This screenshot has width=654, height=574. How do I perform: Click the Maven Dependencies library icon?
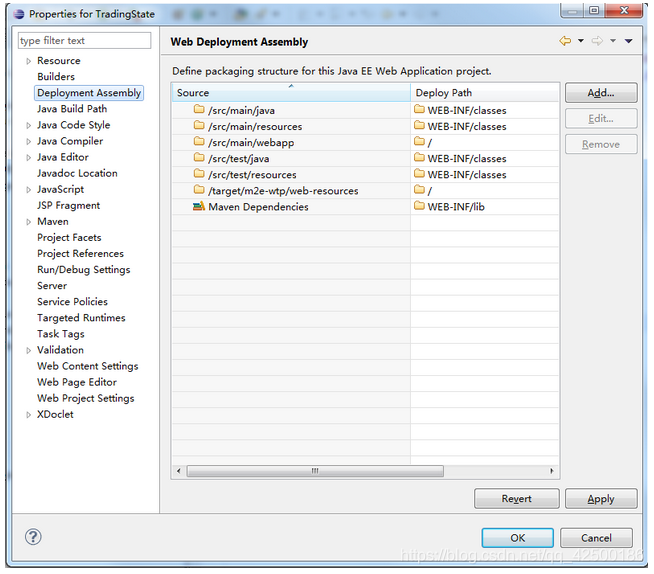(x=199, y=206)
